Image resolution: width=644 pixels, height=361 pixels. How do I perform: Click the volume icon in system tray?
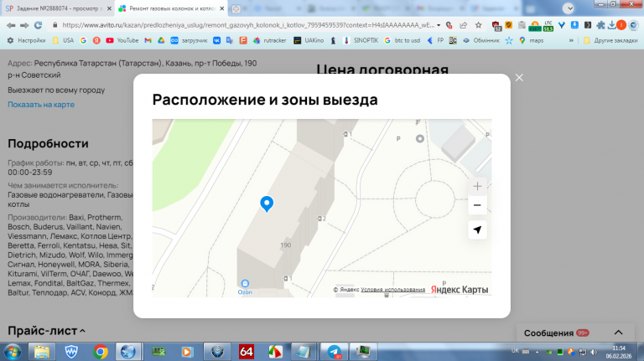[x=594, y=352]
